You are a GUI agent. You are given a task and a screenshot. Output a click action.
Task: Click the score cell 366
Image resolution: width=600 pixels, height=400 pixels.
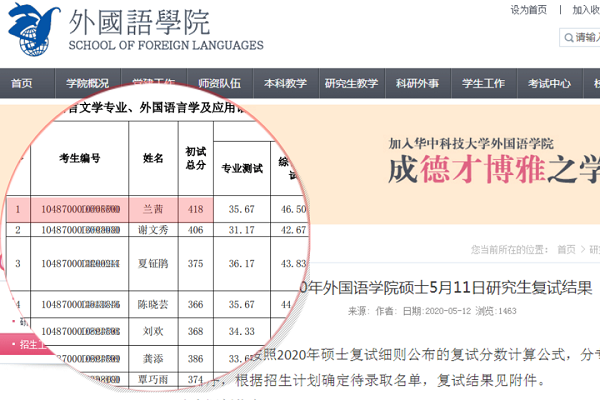point(196,304)
